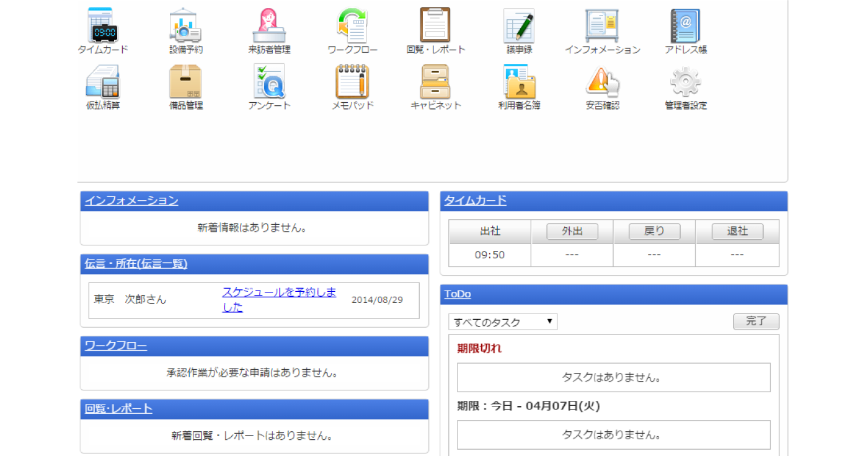Viewport: 868px width, 456px height.
Task: Open the 来訪者管理 icon
Action: (269, 25)
